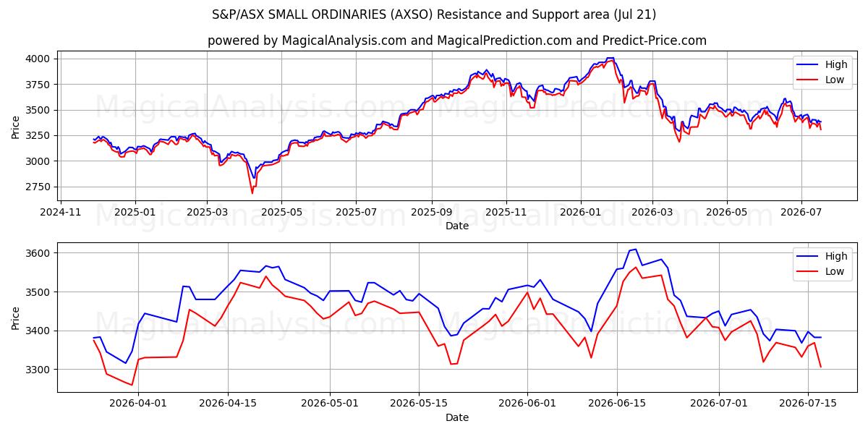Viewport: 868px width, 434px height.
Task: Click the 2026-07 date tick
Action: click(801, 213)
